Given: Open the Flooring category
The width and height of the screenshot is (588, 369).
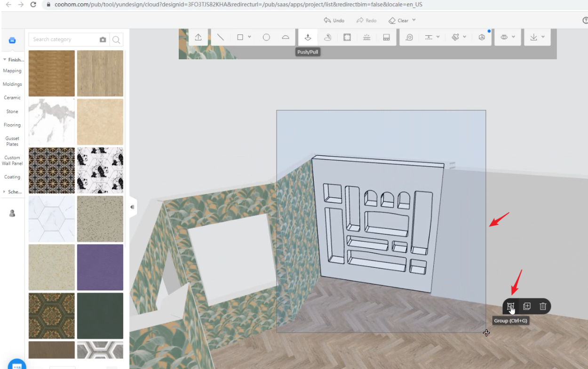Looking at the screenshot, I should click(12, 125).
